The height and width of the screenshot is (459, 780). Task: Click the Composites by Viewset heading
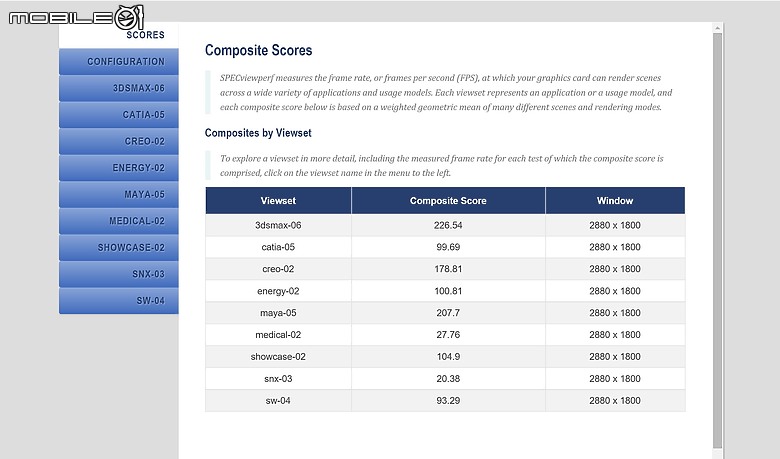coord(258,133)
